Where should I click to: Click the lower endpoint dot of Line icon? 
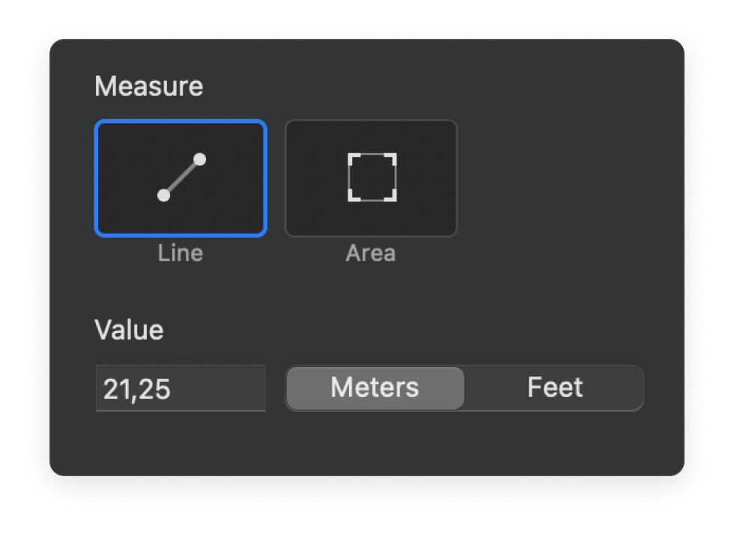coord(164,195)
